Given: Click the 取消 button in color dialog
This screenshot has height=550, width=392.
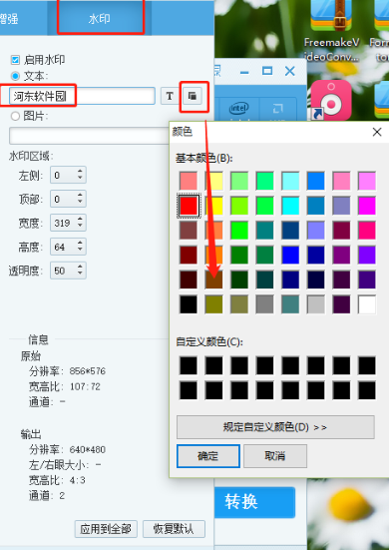Looking at the screenshot, I should 275,456.
